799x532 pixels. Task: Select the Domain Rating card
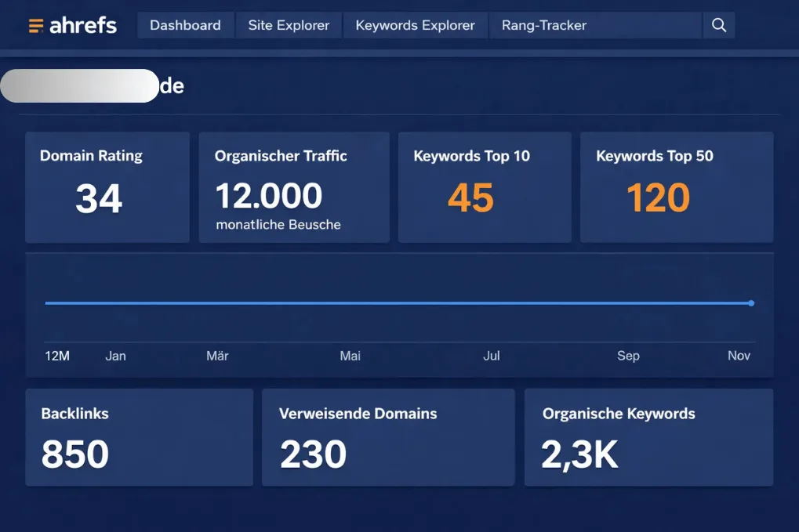click(x=107, y=186)
